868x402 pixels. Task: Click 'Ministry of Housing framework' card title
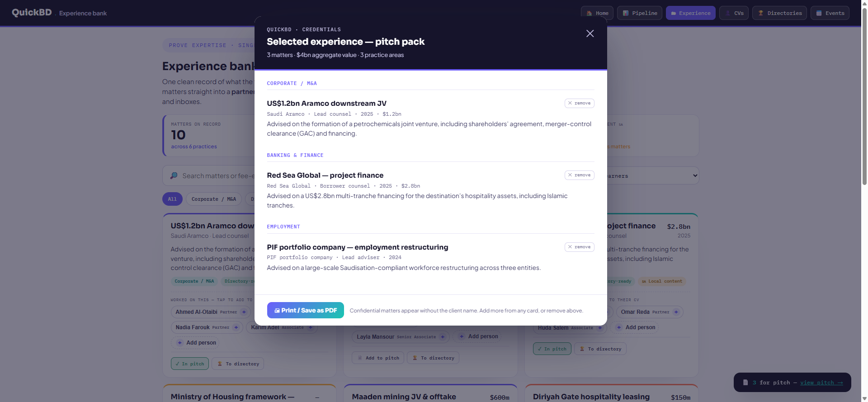pos(232,397)
